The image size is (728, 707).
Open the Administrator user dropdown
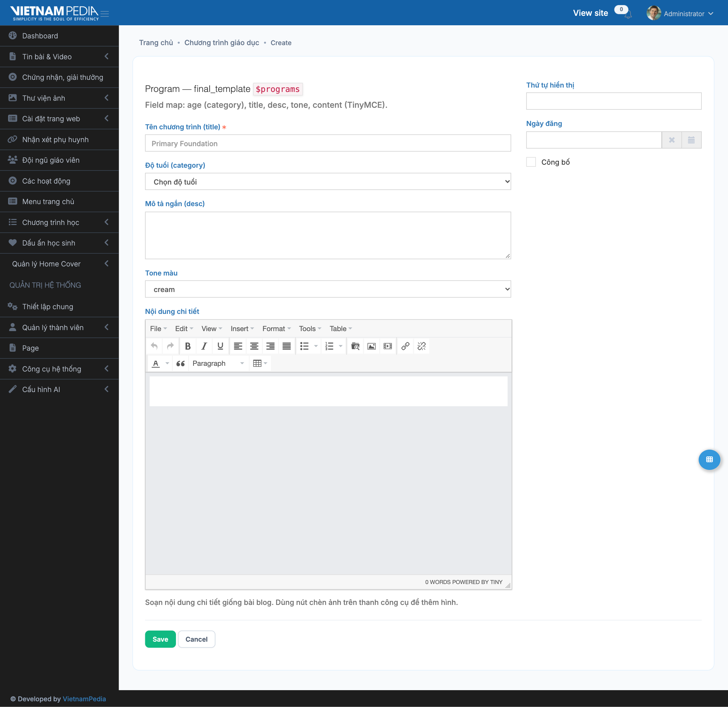click(x=680, y=13)
